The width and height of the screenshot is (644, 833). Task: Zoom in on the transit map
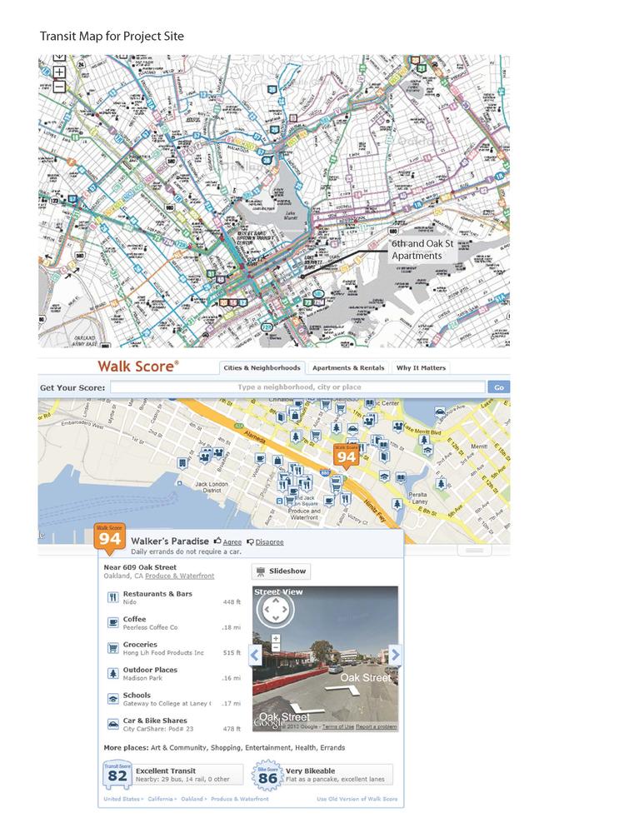[x=59, y=72]
